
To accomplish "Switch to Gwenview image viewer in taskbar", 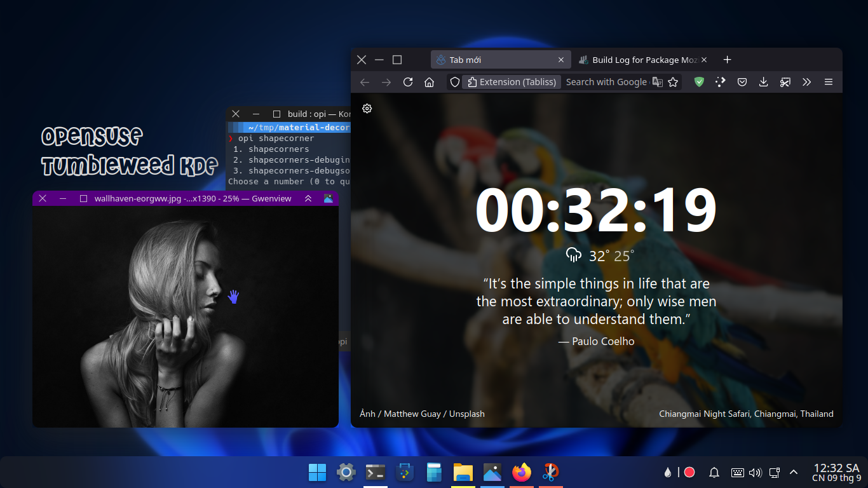I will click(492, 472).
